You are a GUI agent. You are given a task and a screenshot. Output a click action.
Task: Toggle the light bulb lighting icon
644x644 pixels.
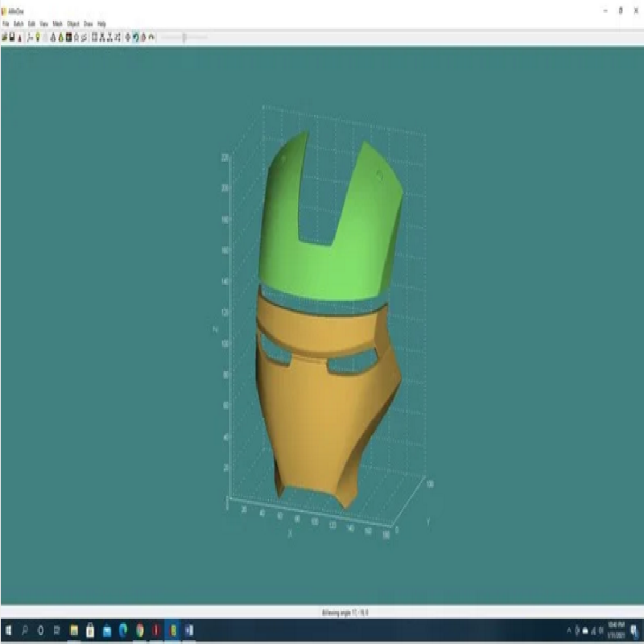pyautogui.click(x=38, y=37)
